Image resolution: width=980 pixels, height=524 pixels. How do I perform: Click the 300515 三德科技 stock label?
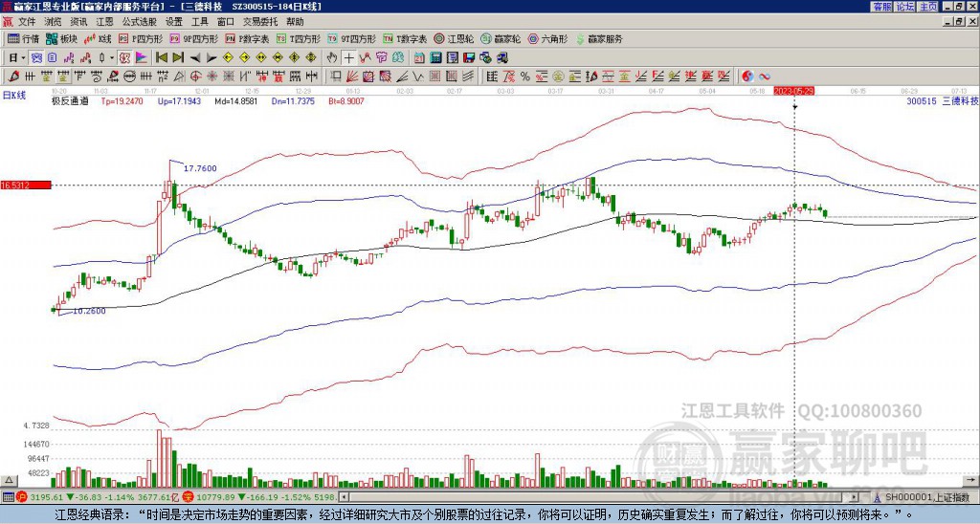click(942, 100)
